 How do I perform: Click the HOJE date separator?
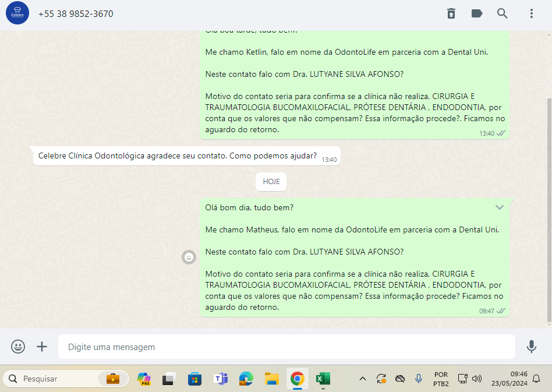[x=271, y=181]
